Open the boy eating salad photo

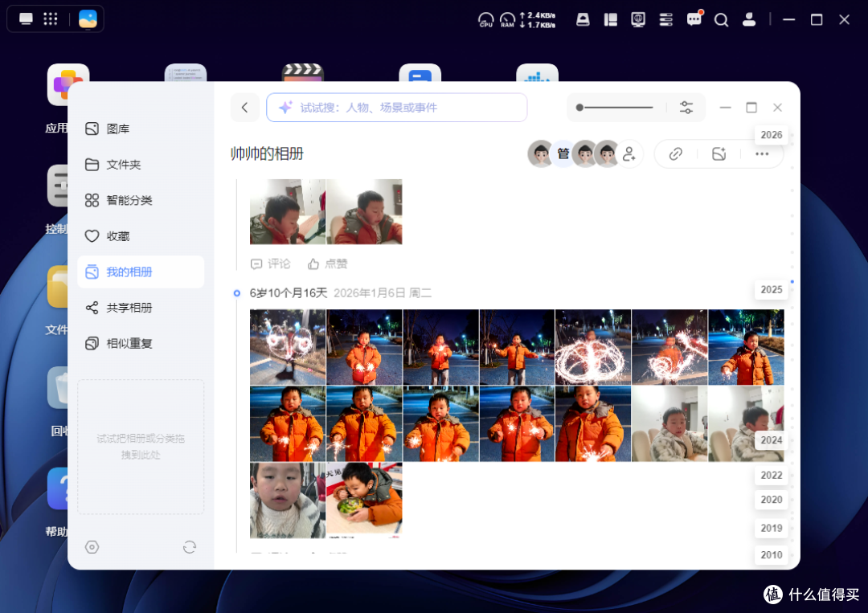(x=364, y=501)
